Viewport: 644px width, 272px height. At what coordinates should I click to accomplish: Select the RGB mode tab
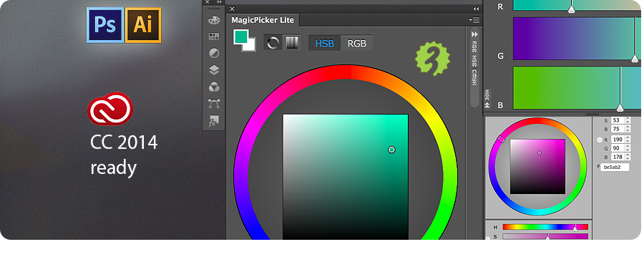357,43
